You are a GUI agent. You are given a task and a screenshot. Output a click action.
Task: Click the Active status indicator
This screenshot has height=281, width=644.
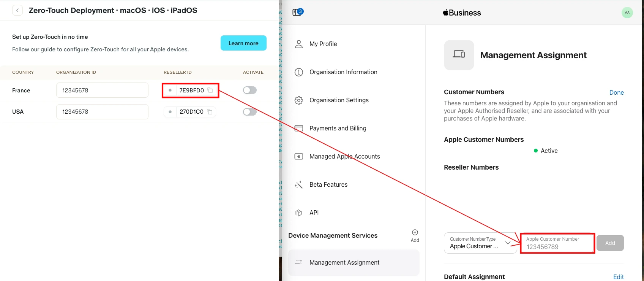pyautogui.click(x=546, y=151)
